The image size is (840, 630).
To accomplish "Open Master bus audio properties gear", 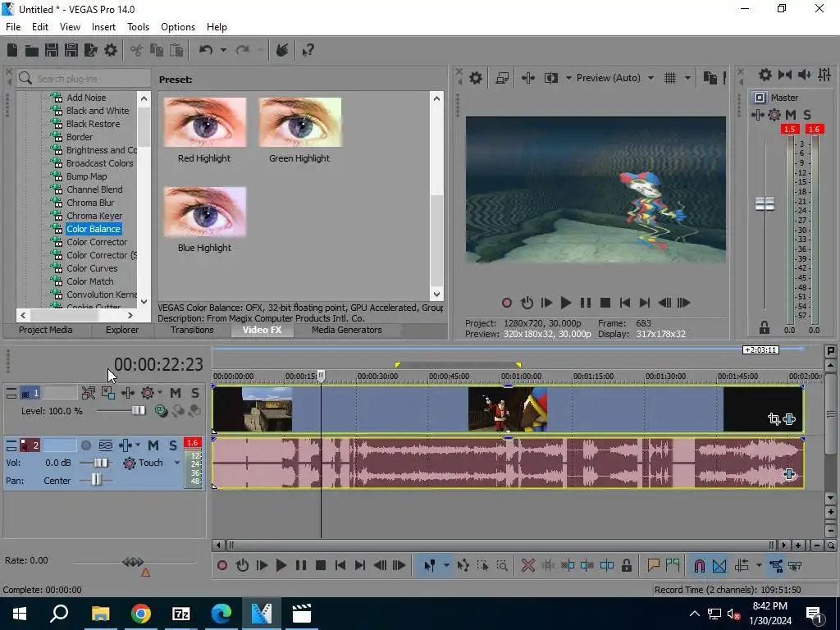I will point(765,75).
